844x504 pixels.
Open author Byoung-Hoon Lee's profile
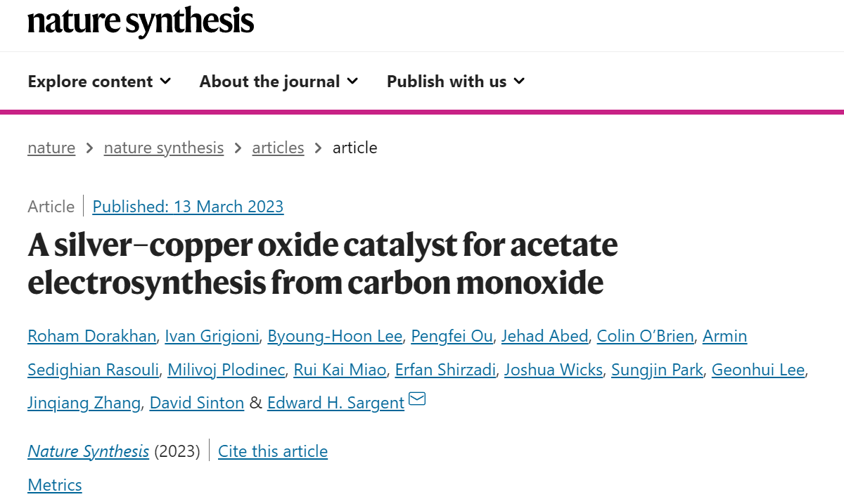tap(335, 336)
